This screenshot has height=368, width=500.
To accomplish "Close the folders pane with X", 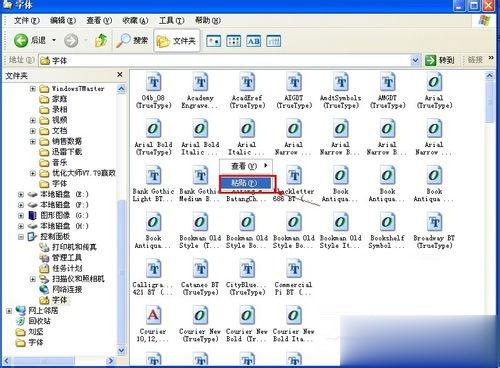I will coord(120,75).
